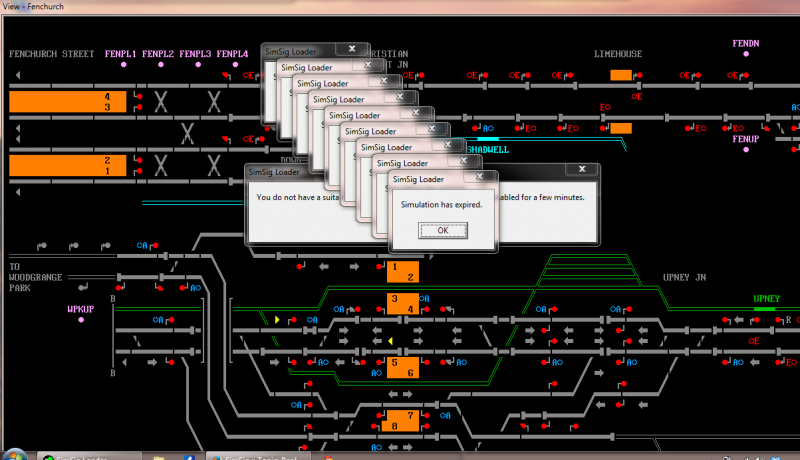The width and height of the screenshot is (800, 460).
Task: Click the lone X crossover on the middle Fenchurch row
Action: (188, 134)
